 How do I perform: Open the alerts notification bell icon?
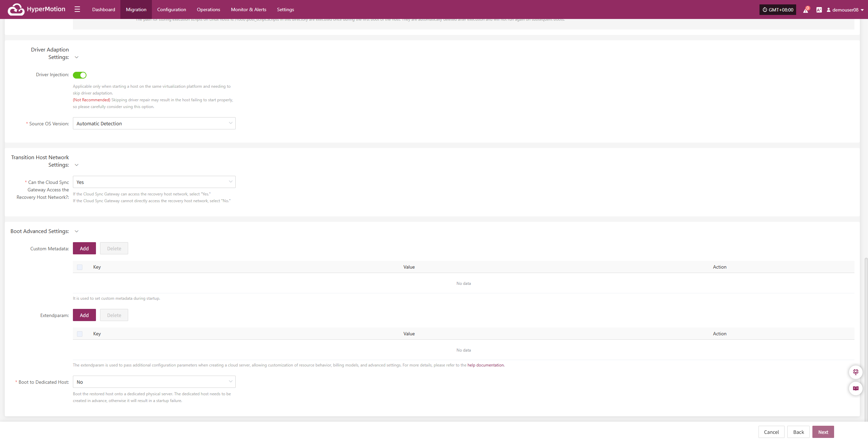click(806, 10)
